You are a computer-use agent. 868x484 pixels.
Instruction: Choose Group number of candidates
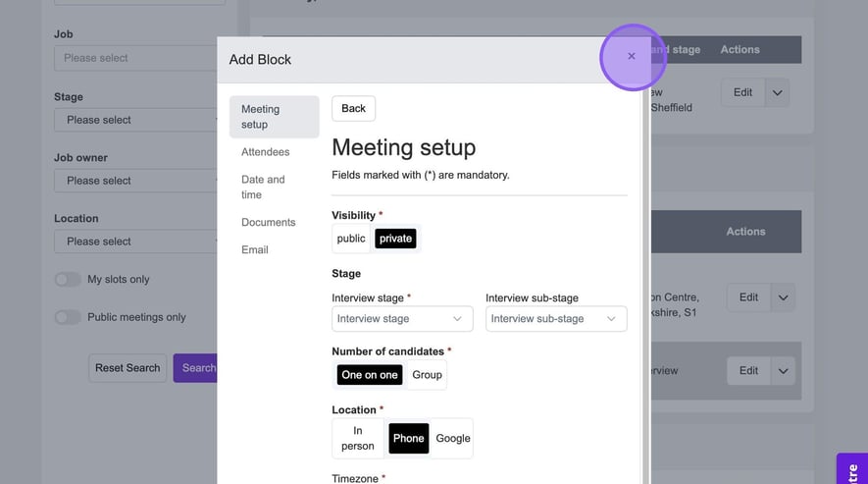[x=427, y=375]
